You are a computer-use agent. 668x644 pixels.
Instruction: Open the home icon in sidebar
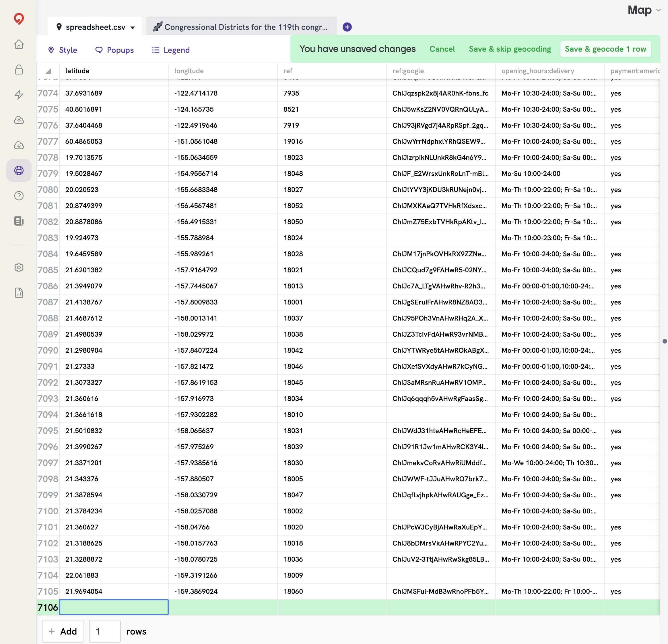click(x=19, y=44)
